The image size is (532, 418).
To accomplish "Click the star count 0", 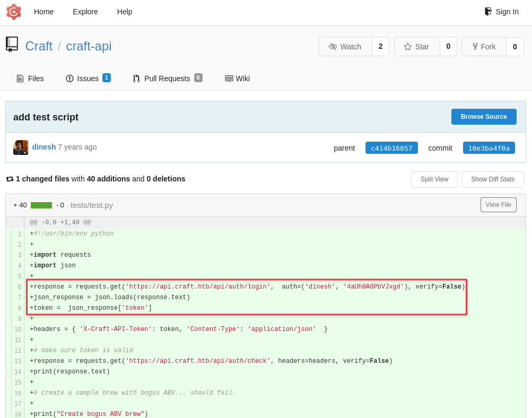I will click(x=448, y=47).
